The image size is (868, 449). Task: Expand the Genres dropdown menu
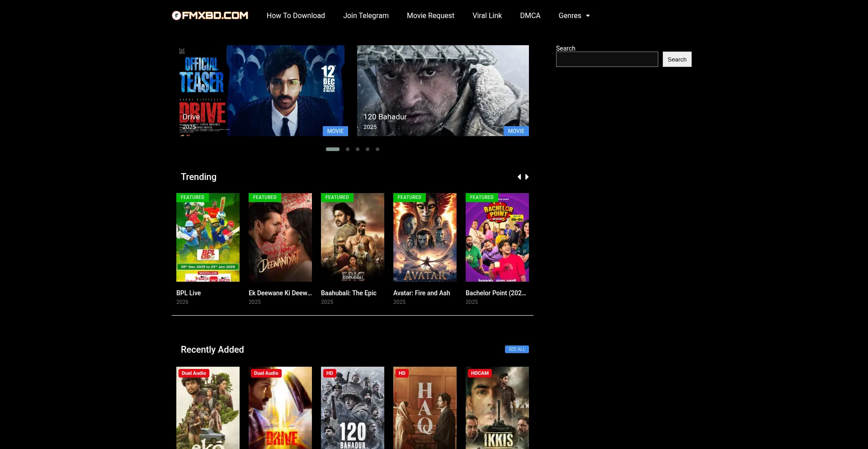(x=574, y=15)
